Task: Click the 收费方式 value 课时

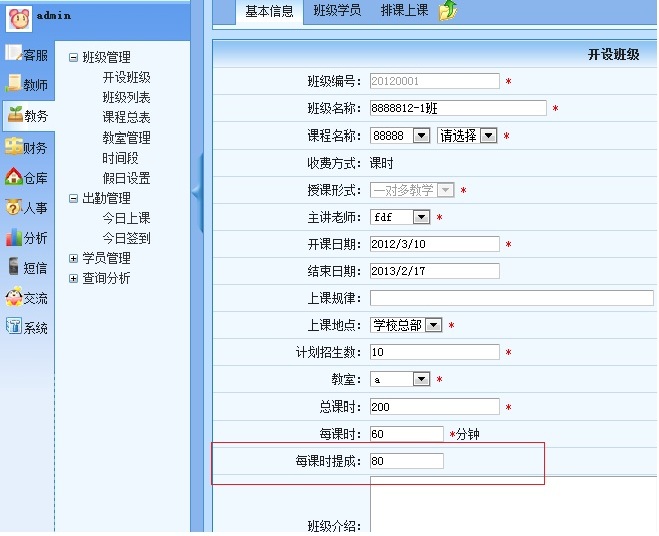Action: tap(381, 163)
